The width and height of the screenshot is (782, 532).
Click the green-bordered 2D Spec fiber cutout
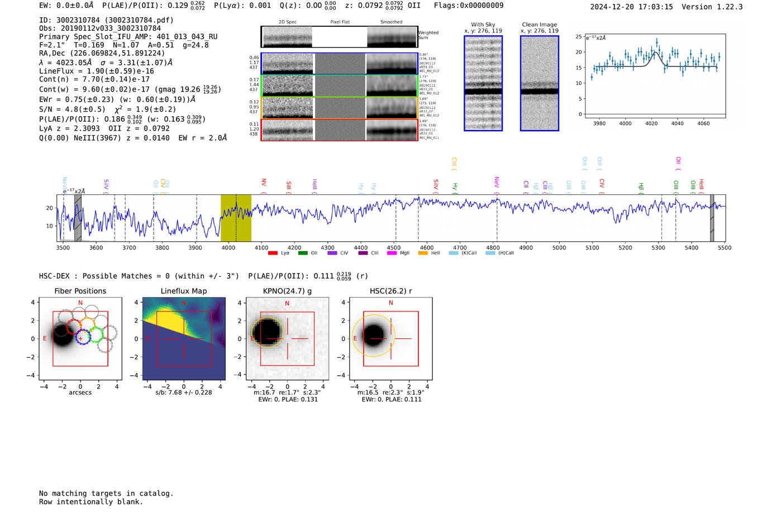[288, 86]
